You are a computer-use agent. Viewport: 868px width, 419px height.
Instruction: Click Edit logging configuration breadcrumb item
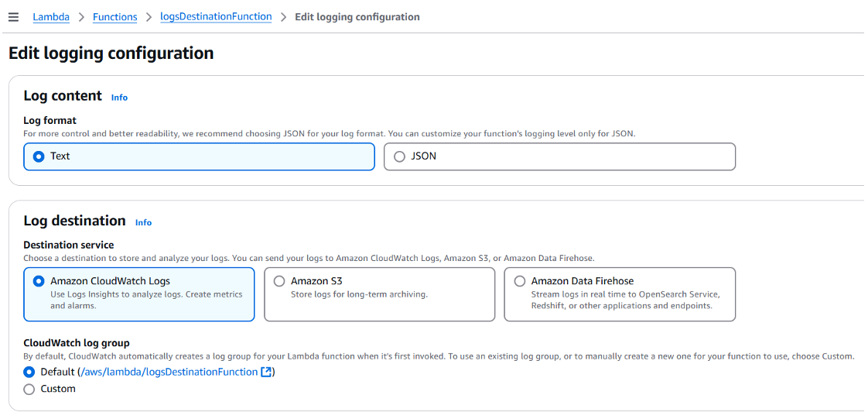tap(357, 17)
